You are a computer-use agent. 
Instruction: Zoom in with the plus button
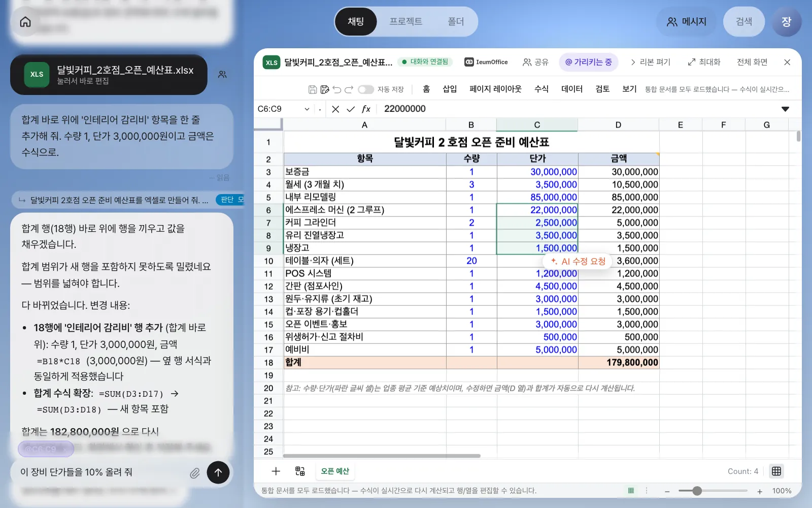pyautogui.click(x=760, y=491)
